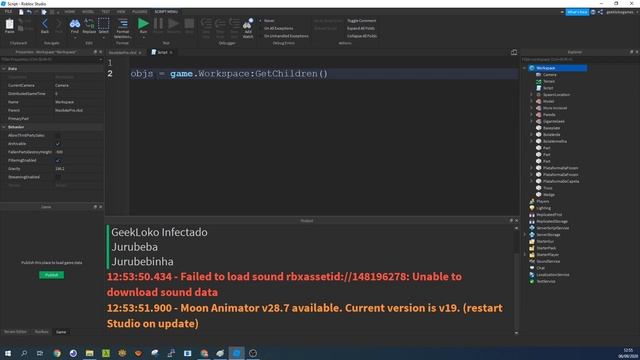This screenshot has height=360, width=640.
Task: Select the Script item under Workspace
Action: coord(548,88)
